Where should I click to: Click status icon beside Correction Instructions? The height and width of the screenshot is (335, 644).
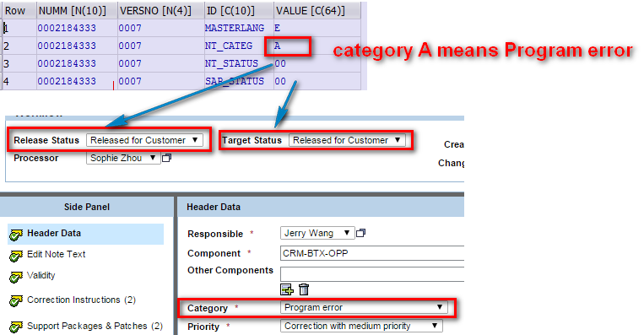(x=16, y=301)
